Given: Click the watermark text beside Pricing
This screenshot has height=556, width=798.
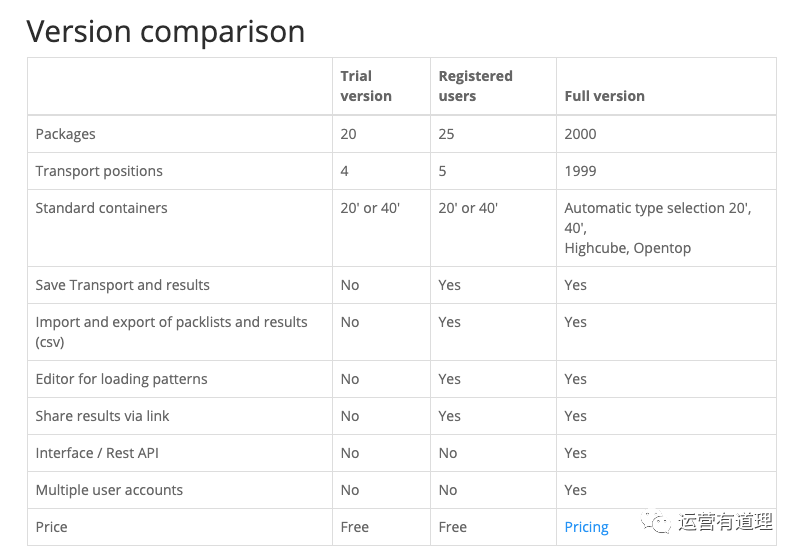Looking at the screenshot, I should (x=725, y=522).
